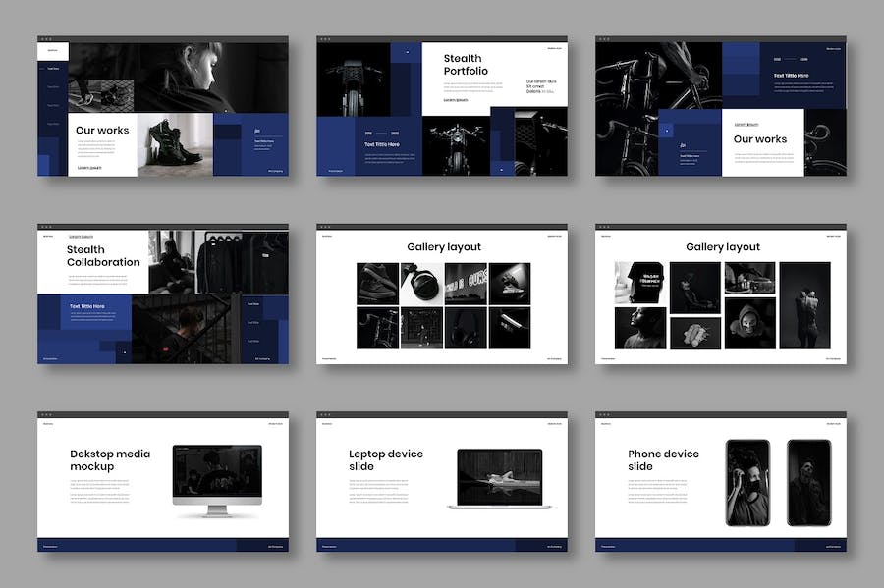Click the 'Stealth Collaboration' heading
The width and height of the screenshot is (884, 588).
pos(103,257)
